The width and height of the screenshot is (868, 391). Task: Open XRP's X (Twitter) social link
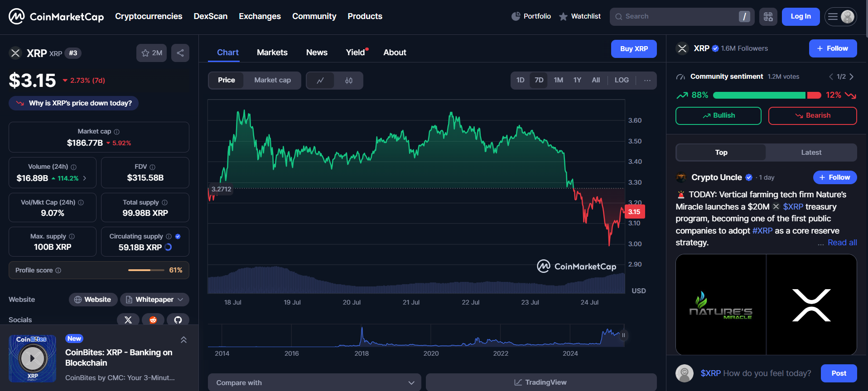click(128, 320)
